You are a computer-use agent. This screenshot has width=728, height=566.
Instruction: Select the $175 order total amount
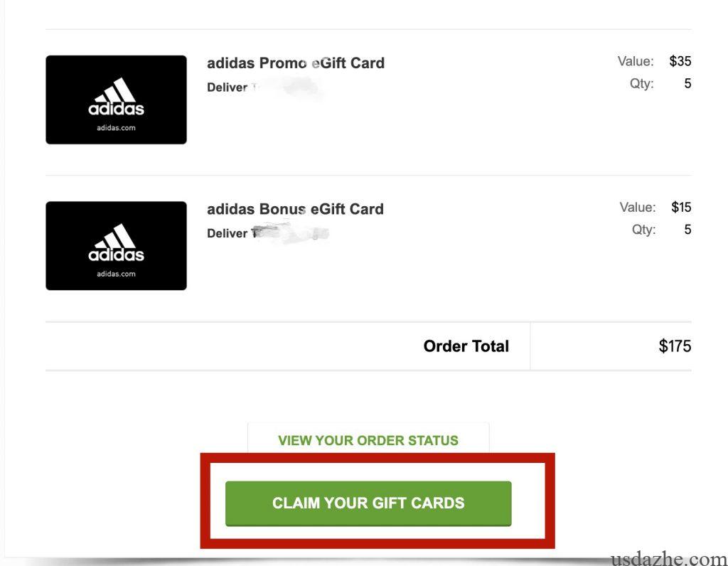[674, 346]
